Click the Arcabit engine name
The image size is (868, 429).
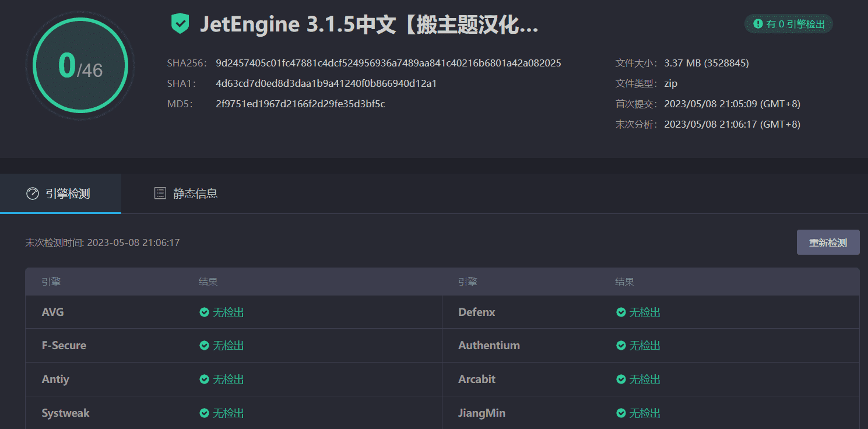(x=477, y=379)
